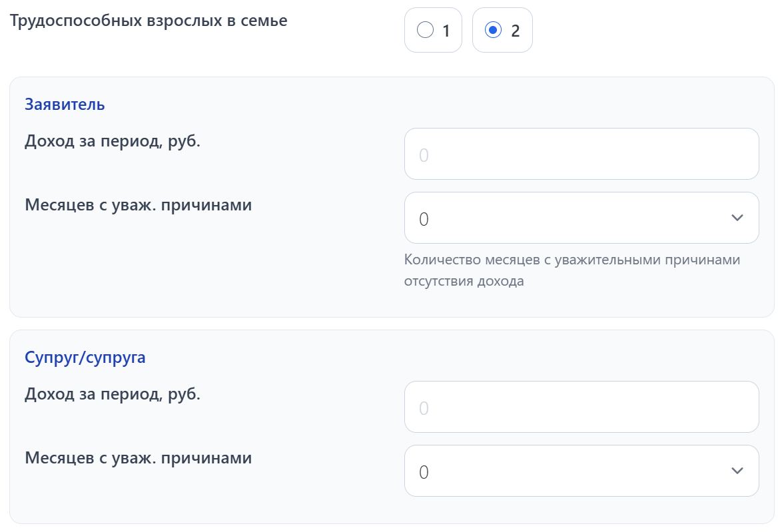
Task: Click the "Доход за период" field under Заявитель
Action: click(581, 154)
